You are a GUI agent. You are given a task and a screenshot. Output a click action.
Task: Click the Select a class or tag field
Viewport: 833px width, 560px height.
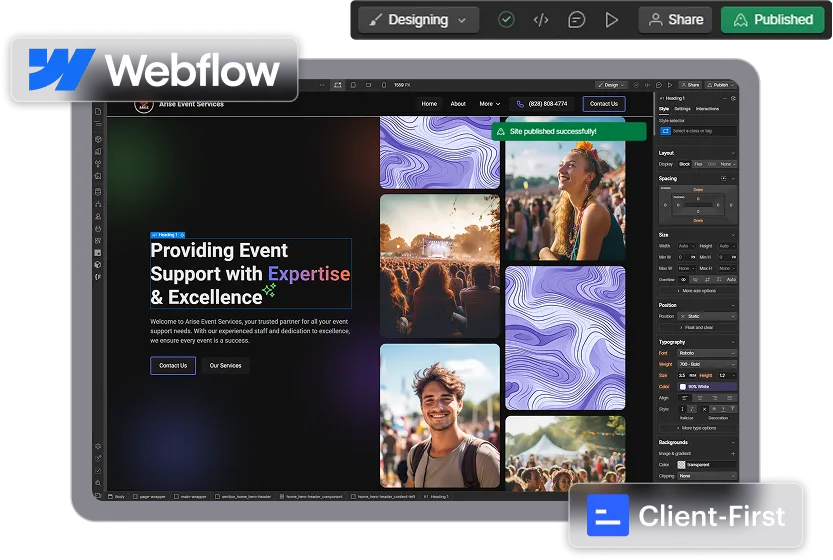click(x=698, y=131)
